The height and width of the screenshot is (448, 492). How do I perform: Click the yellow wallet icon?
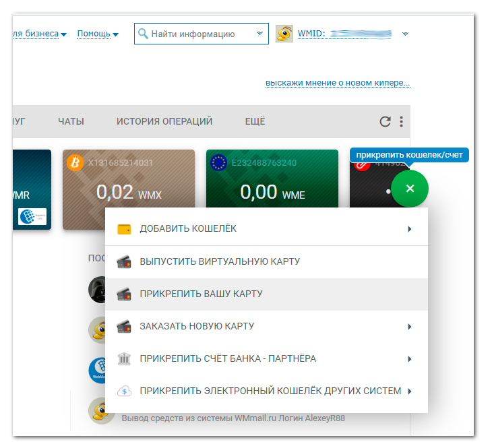click(124, 229)
